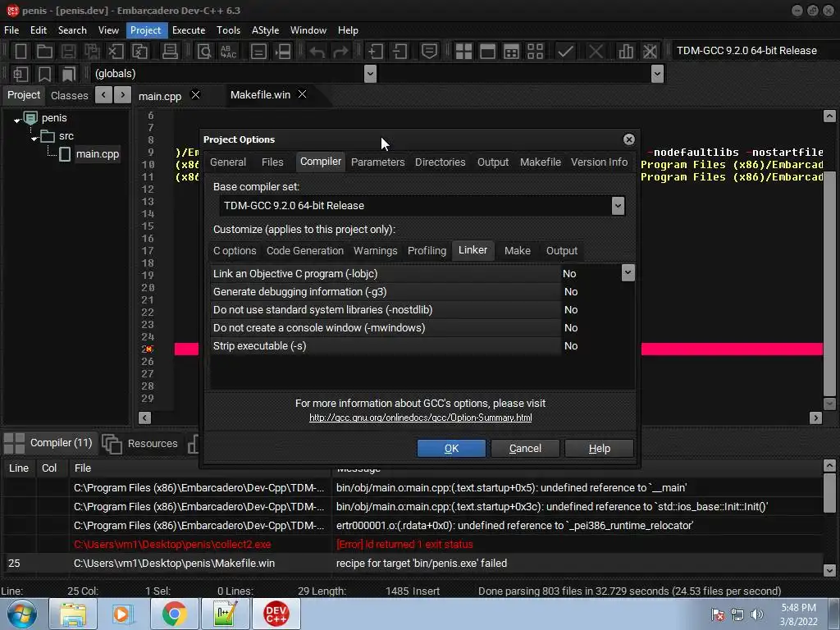This screenshot has width=840, height=630.
Task: Open Chrome from the taskbar
Action: coord(174,614)
